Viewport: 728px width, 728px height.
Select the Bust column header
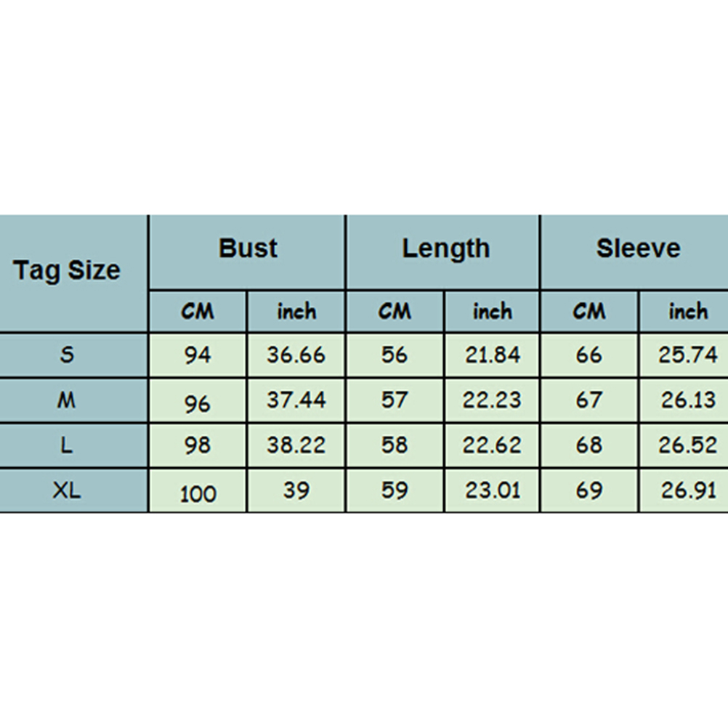[248, 249]
